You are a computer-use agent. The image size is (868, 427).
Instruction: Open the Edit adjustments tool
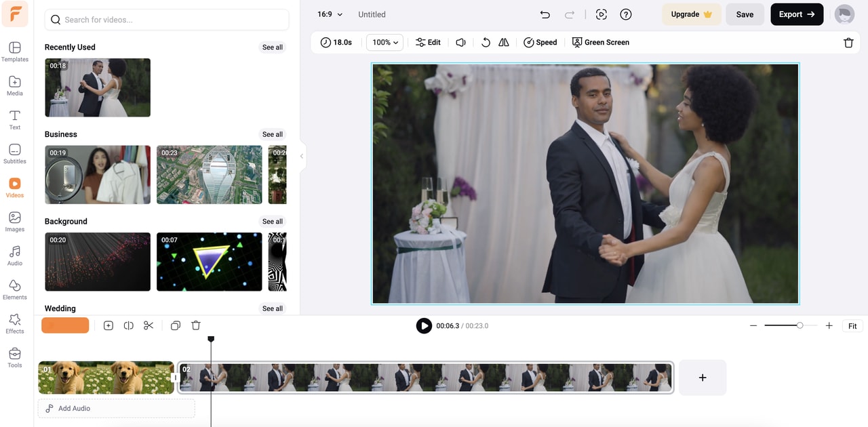(x=428, y=42)
